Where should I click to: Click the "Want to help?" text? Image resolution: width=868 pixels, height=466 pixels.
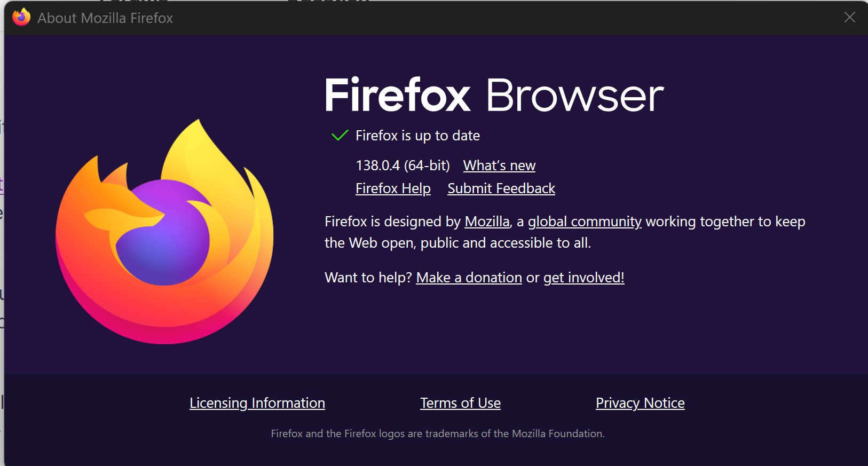(x=368, y=278)
